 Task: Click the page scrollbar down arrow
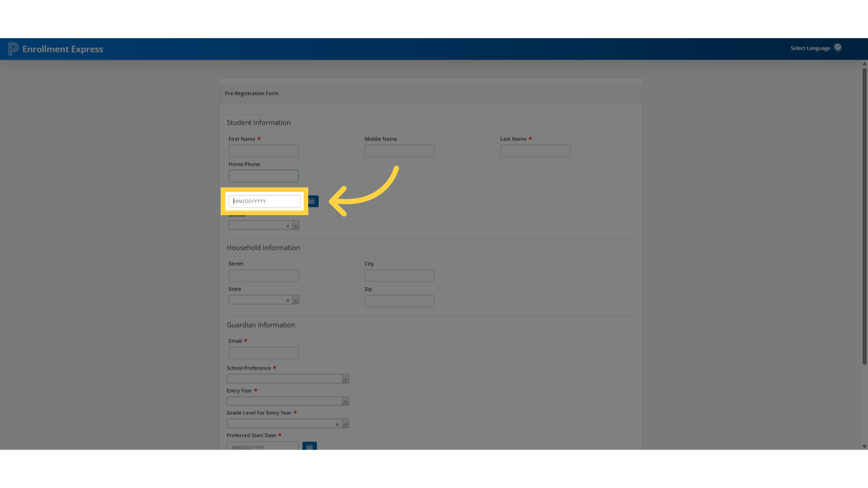coord(864,446)
